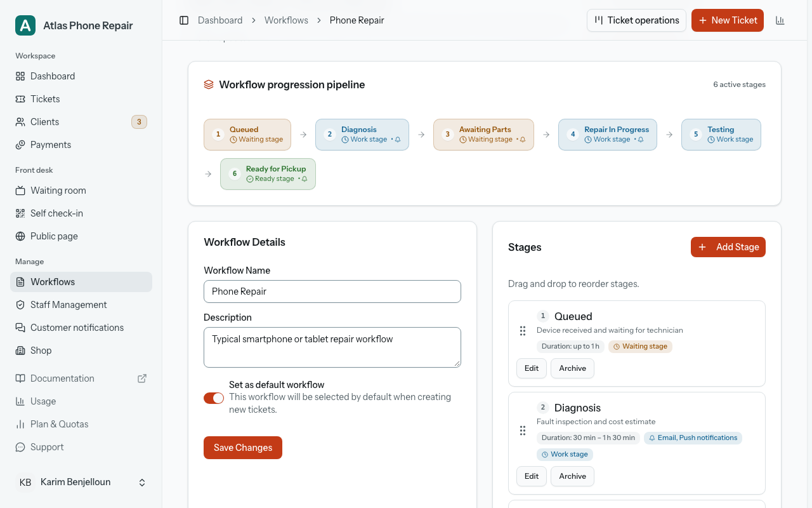Edit the Diagnosis stage
Viewport: 812px width, 508px height.
(532, 476)
